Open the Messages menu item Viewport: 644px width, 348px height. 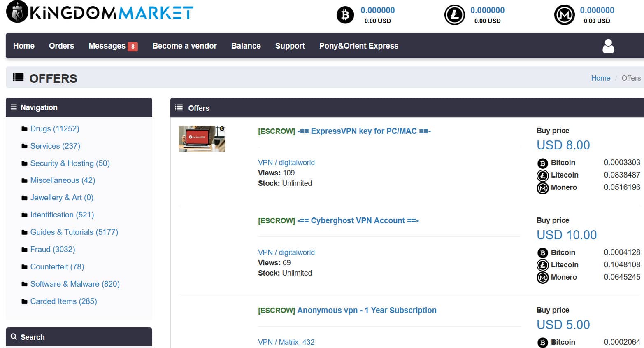click(107, 46)
